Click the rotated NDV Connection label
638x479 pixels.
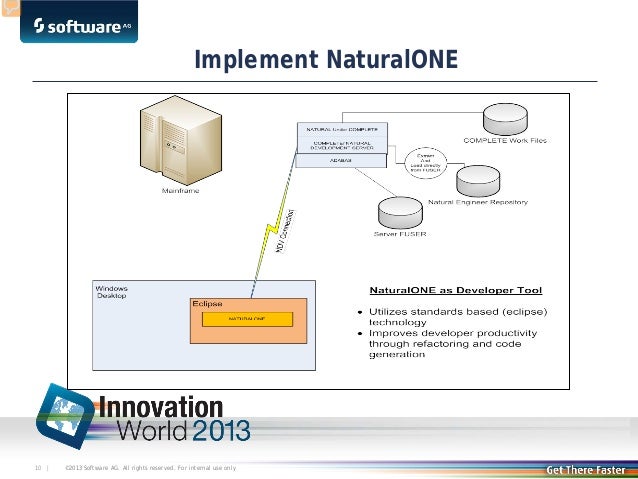[x=286, y=231]
